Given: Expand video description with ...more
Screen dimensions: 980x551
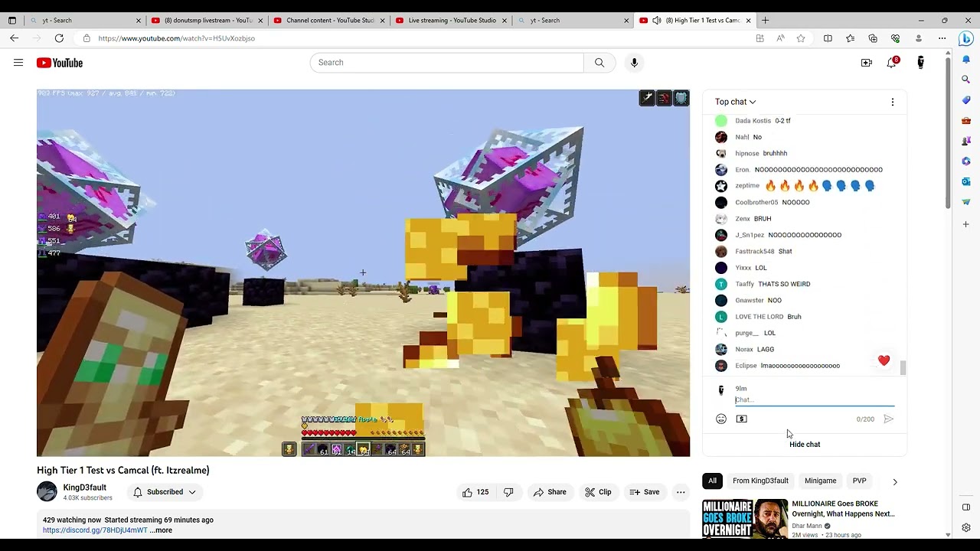Looking at the screenshot, I should 161,530.
